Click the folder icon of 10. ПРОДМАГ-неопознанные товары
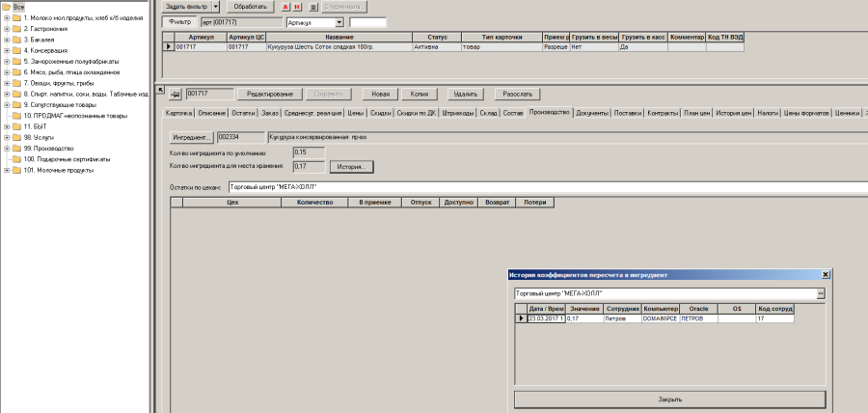 pyautogui.click(x=16, y=116)
